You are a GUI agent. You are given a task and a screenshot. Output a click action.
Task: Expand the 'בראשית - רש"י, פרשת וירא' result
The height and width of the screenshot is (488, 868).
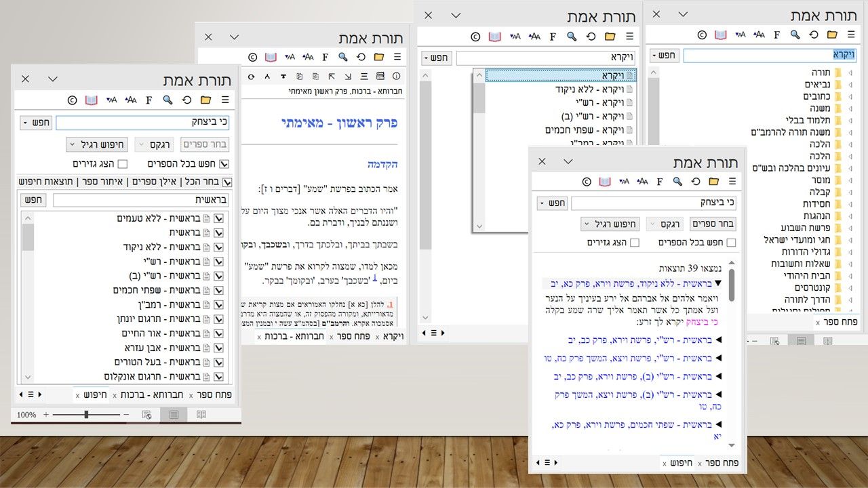click(718, 340)
